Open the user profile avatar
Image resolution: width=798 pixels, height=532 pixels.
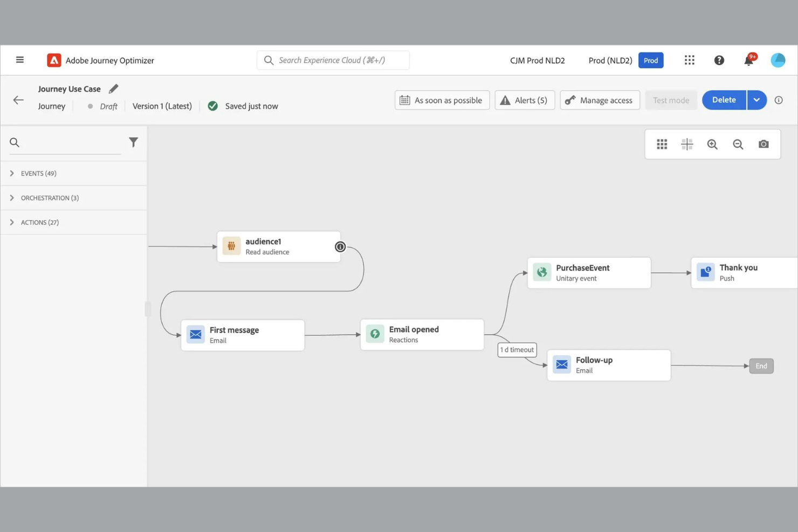(778, 60)
